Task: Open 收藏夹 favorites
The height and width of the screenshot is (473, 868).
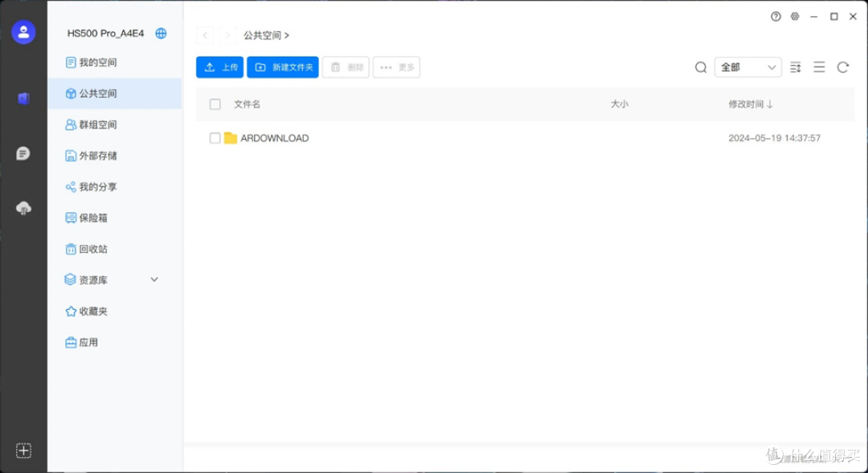Action: (x=115, y=312)
